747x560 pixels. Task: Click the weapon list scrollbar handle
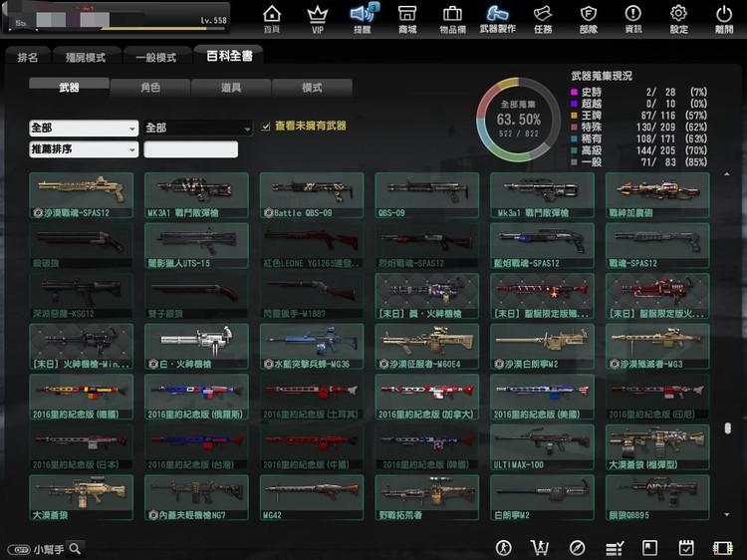click(727, 428)
